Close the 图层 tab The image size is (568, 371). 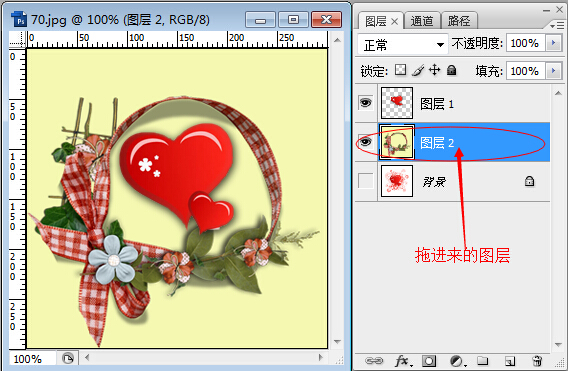pyautogui.click(x=394, y=22)
